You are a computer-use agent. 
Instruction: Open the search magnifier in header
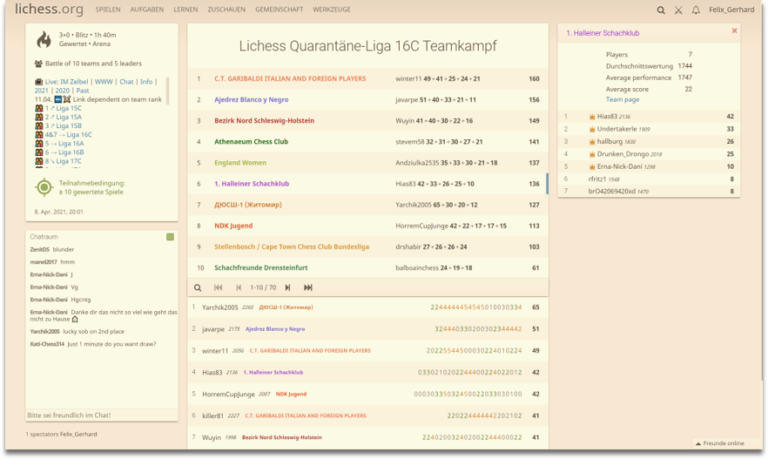tap(661, 10)
